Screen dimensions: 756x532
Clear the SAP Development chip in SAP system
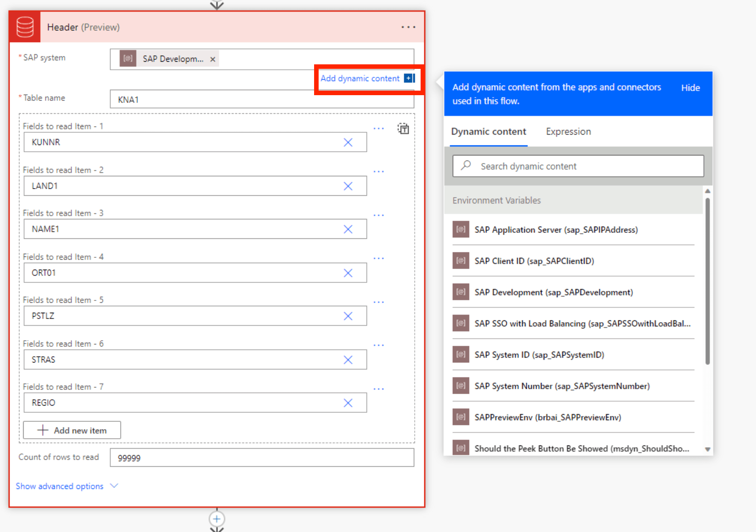tap(213, 58)
